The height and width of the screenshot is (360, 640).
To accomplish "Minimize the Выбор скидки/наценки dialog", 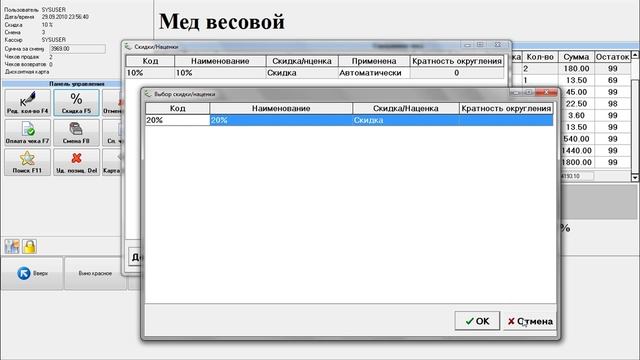I will tap(516, 92).
